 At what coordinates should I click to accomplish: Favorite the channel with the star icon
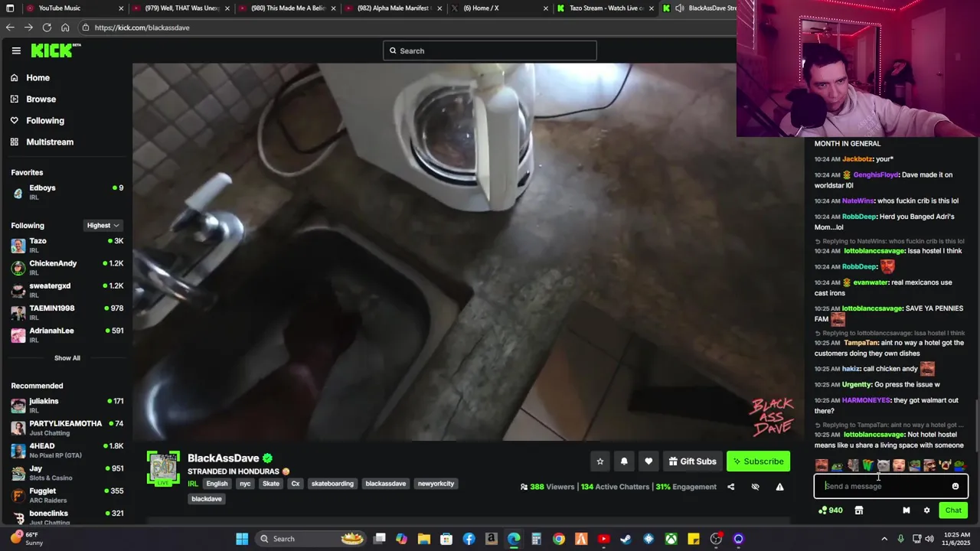coord(600,461)
